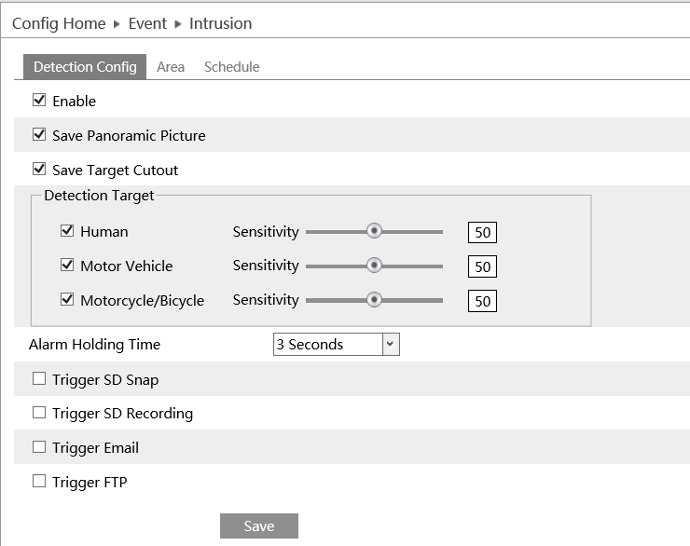Check the Trigger Email box
Image resolution: width=690 pixels, height=546 pixels.
click(40, 447)
